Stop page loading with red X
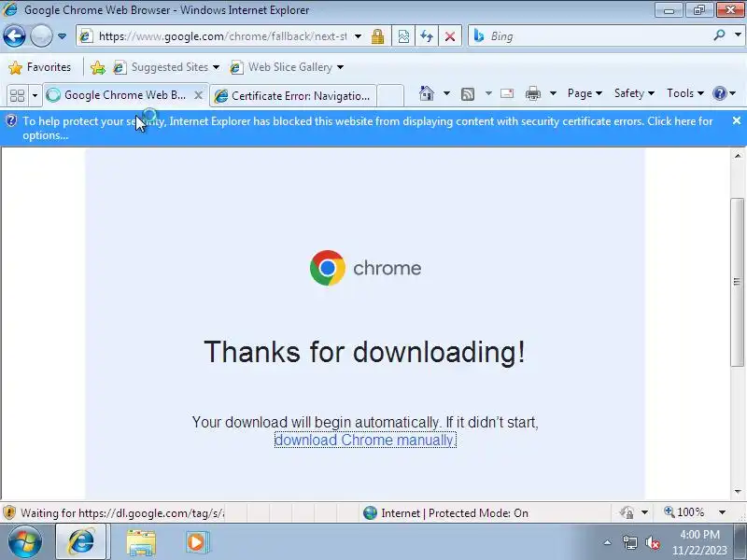Image resolution: width=747 pixels, height=560 pixels. 450,36
